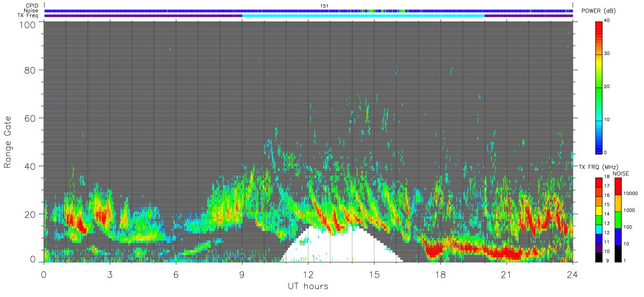Viewport: 644px width, 297px height.
Task: Click the TX FRQ (MHz) legend title
Action: (x=597, y=167)
